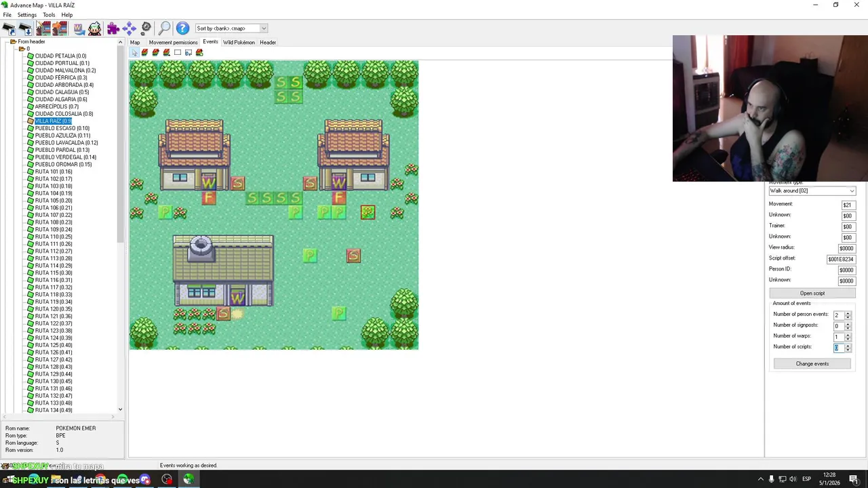Open the blue help question mark icon
This screenshot has width=868, height=488.
pyautogui.click(x=182, y=28)
